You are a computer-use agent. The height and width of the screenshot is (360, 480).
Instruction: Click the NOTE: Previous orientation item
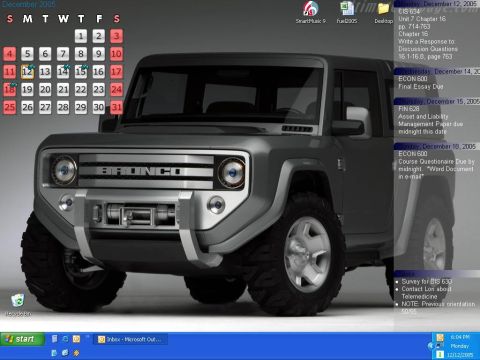pyautogui.click(x=438, y=307)
